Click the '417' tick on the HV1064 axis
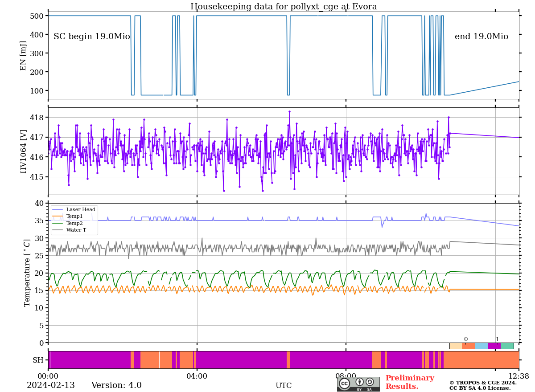The height and width of the screenshot is (392, 535). [37, 138]
